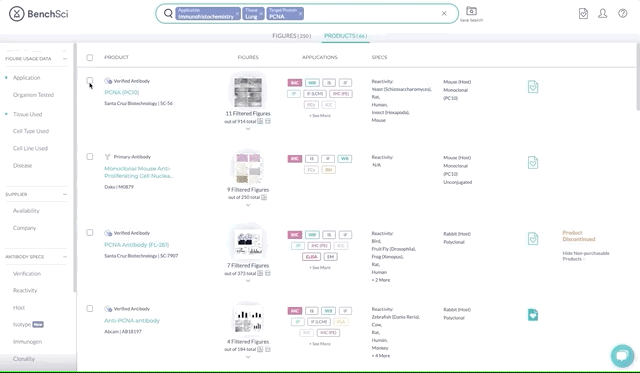
Task: Check the PCNA (PC10) product row
Action: [90, 80]
